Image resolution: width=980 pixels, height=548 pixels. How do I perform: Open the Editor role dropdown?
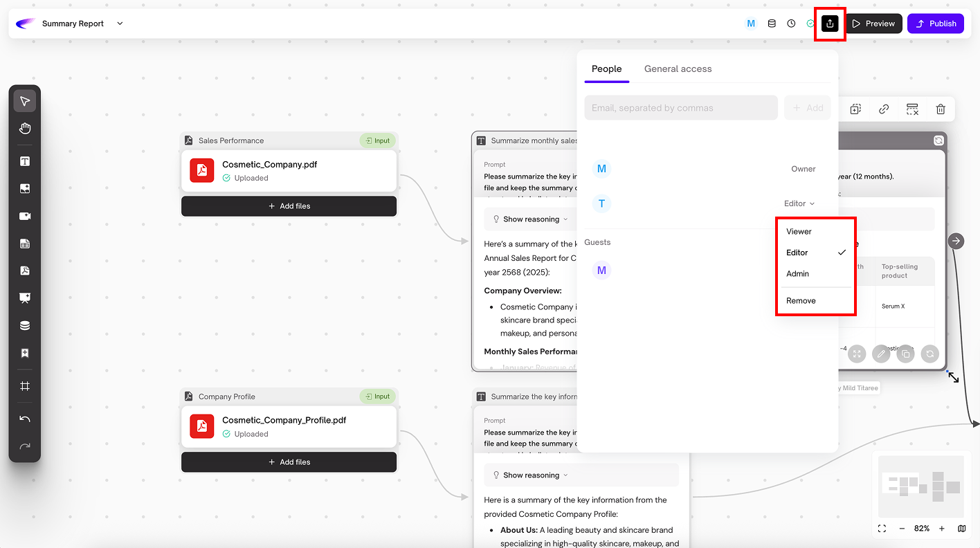(x=799, y=203)
